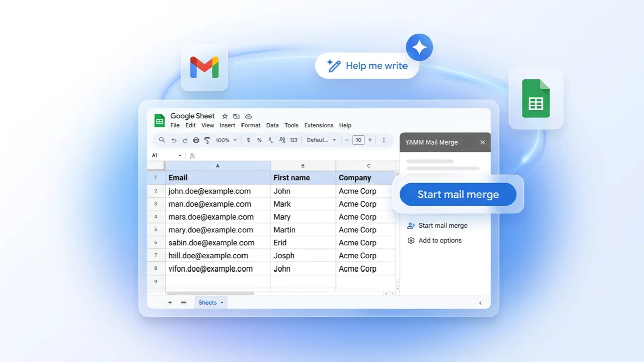Open the Default font dropdown

(321, 140)
